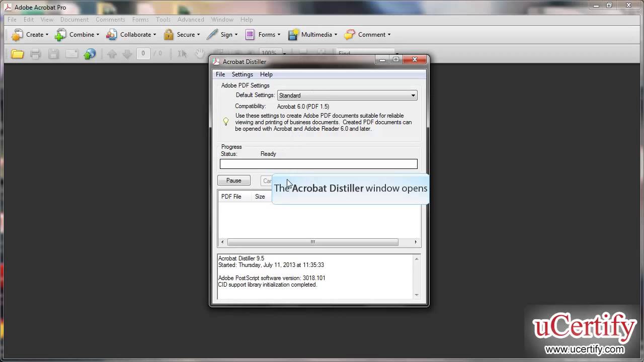Click the Sign pen icon
This screenshot has height=362, width=644.
point(212,35)
